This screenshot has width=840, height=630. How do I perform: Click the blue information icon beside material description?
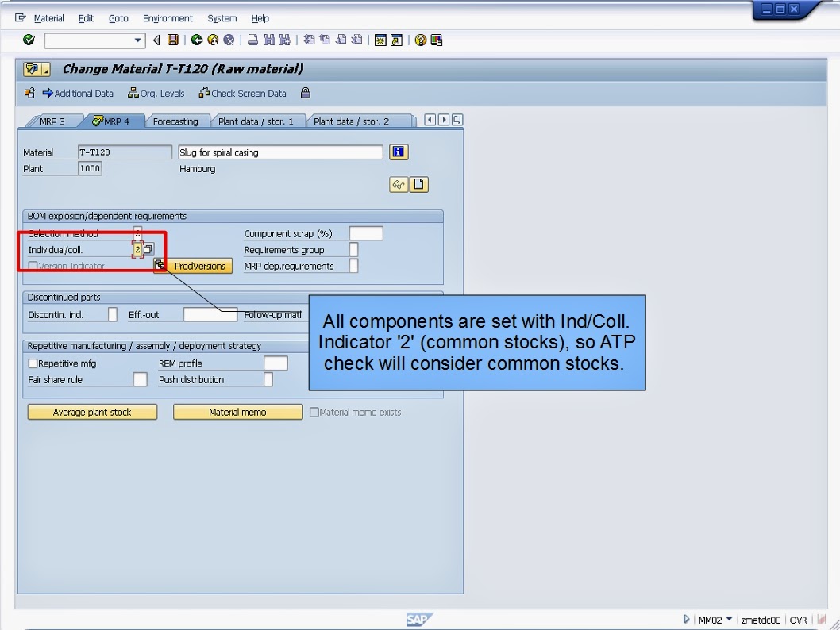click(x=399, y=152)
